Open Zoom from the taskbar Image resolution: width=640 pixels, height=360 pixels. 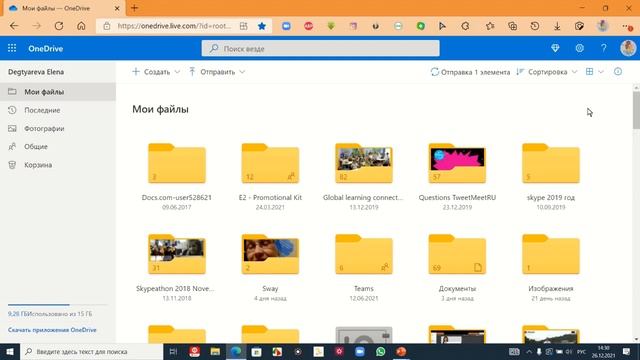coord(360,351)
